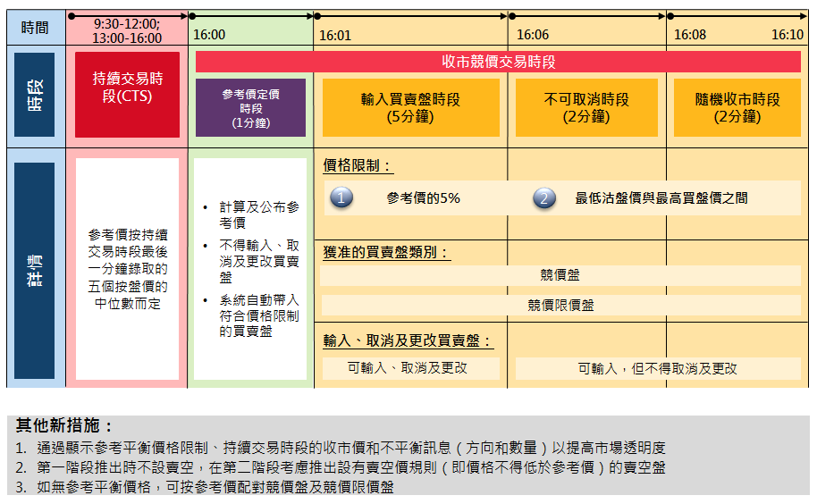Screen dimensions: 817x504
Task: Click the 時間 header cell
Action: [x=35, y=28]
